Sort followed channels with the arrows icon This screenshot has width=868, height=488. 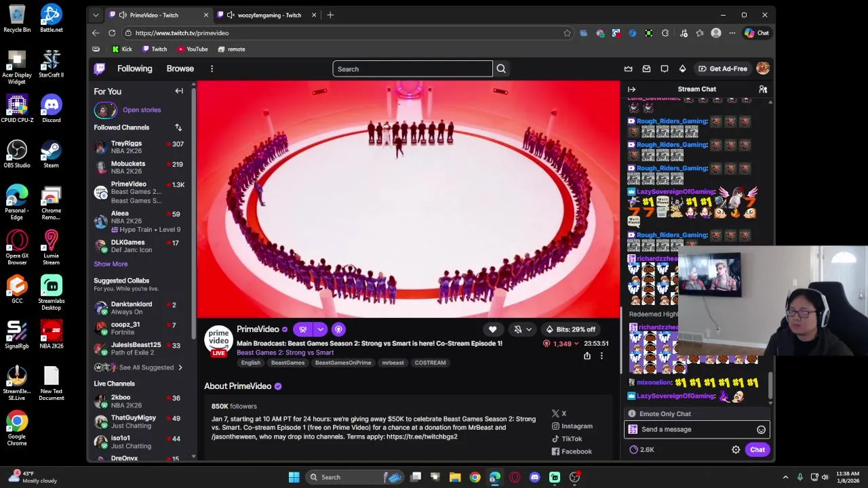coord(178,127)
